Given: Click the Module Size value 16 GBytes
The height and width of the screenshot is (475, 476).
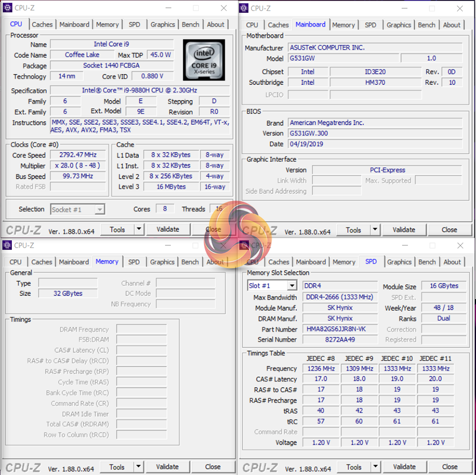Looking at the screenshot, I should pyautogui.click(x=444, y=286).
